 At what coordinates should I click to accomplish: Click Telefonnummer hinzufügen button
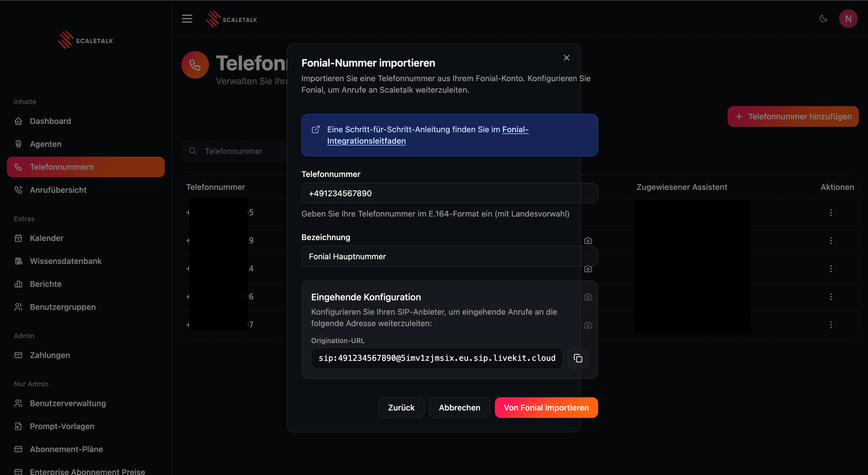coord(793,116)
